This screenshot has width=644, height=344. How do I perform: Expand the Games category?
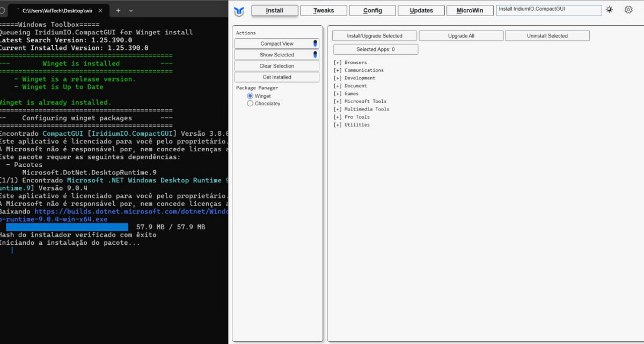point(346,93)
